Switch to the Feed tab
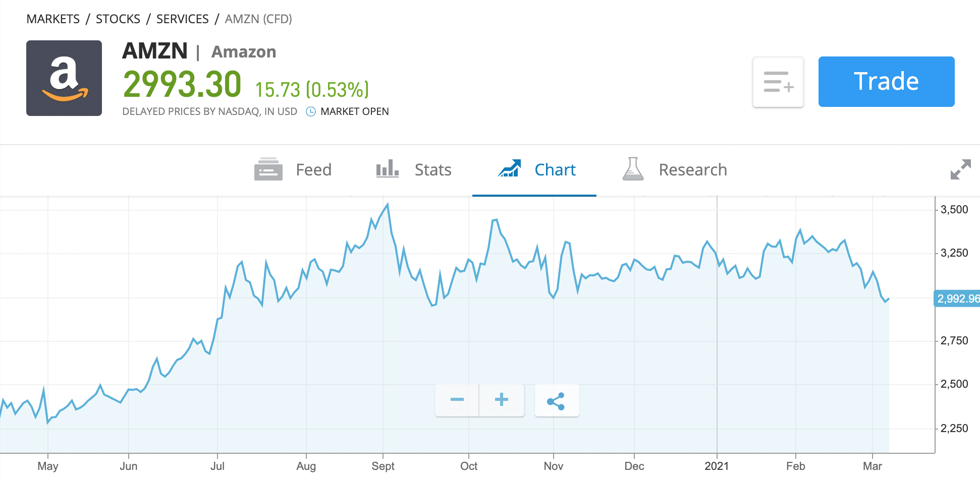This screenshot has width=980, height=481. pos(293,170)
